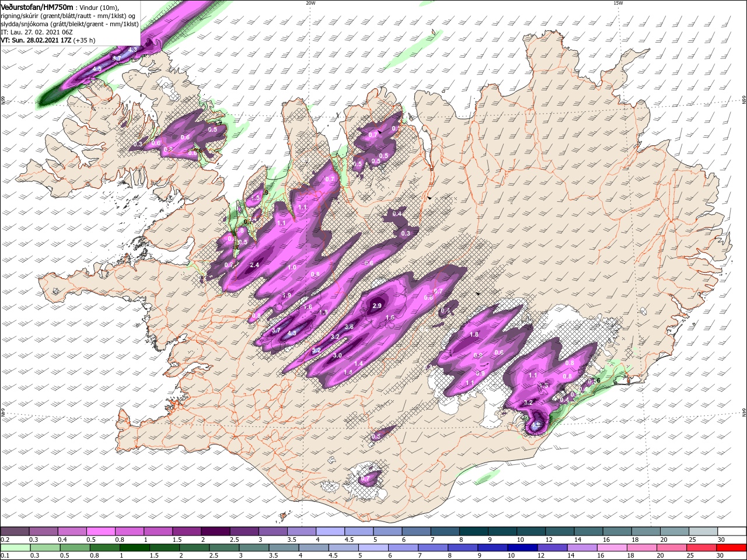Click the 'rigning/skúrir' legend description line
747x560 pixels.
(68, 16)
